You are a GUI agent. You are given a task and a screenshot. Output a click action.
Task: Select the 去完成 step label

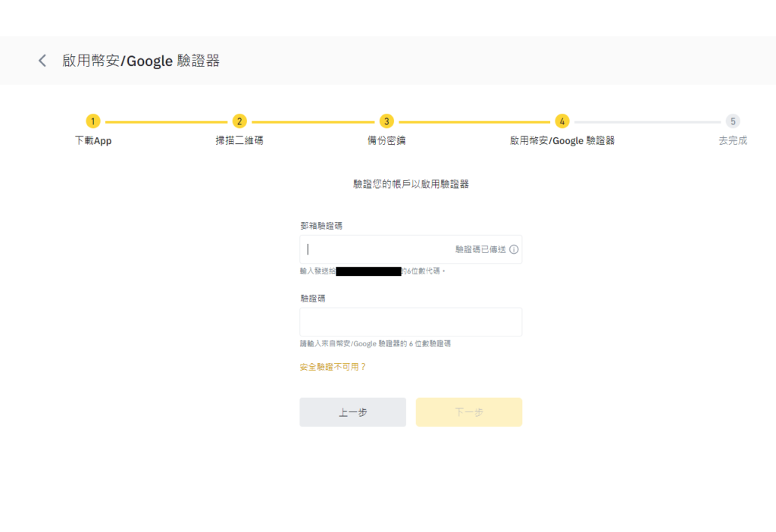731,140
